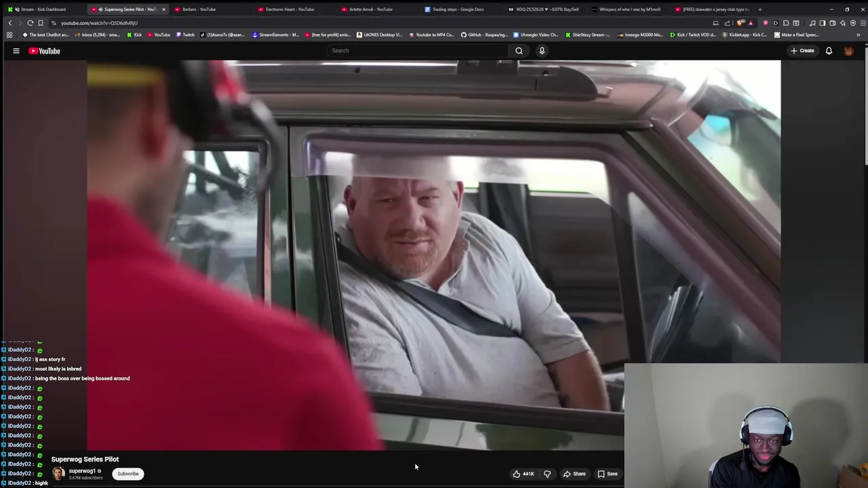Open the Kick / Twitch VOD bookmark
The height and width of the screenshot is (488, 868).
(693, 35)
